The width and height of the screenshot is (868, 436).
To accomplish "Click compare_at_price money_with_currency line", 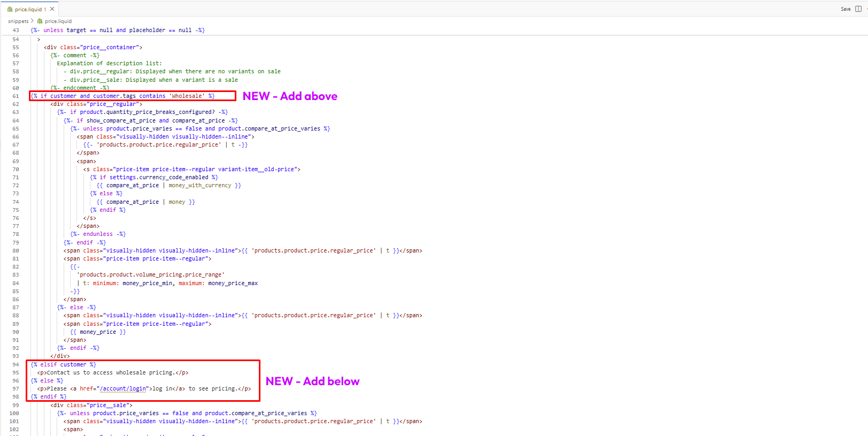I will coord(168,185).
